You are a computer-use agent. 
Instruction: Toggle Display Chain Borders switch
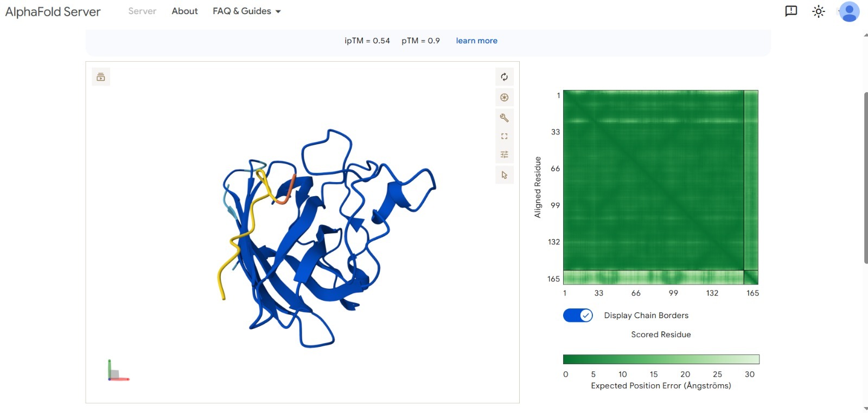tap(578, 315)
